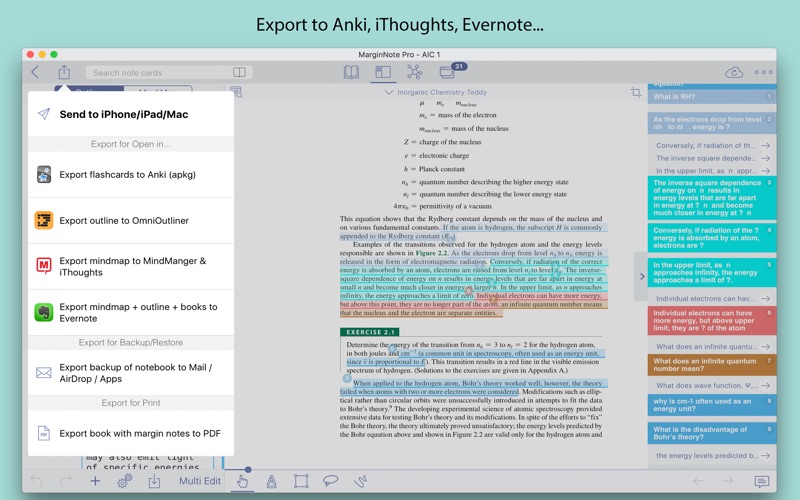Image resolution: width=800 pixels, height=500 pixels.
Task: Click the Evernote elephant icon
Action: click(44, 312)
